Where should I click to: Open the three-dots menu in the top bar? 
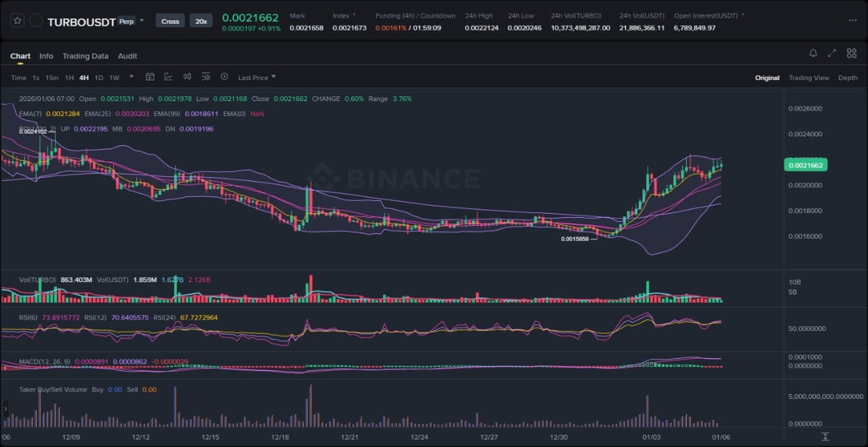coord(852,20)
